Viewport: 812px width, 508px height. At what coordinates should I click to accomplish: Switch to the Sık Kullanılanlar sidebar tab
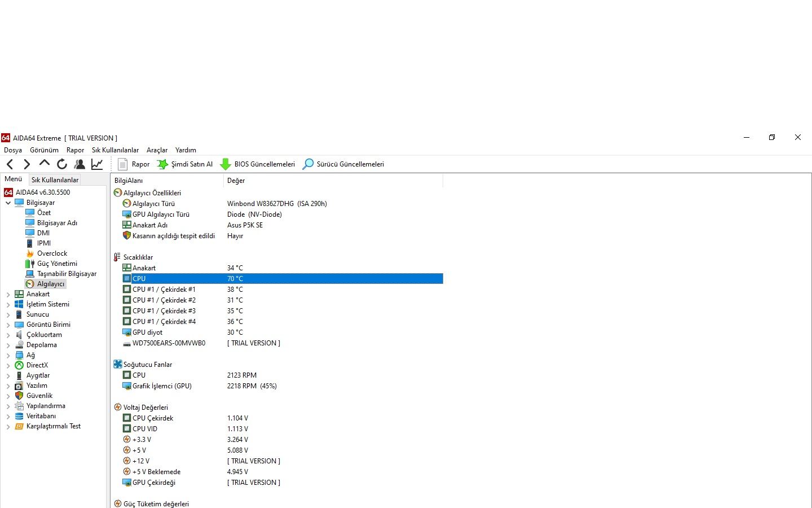point(55,180)
